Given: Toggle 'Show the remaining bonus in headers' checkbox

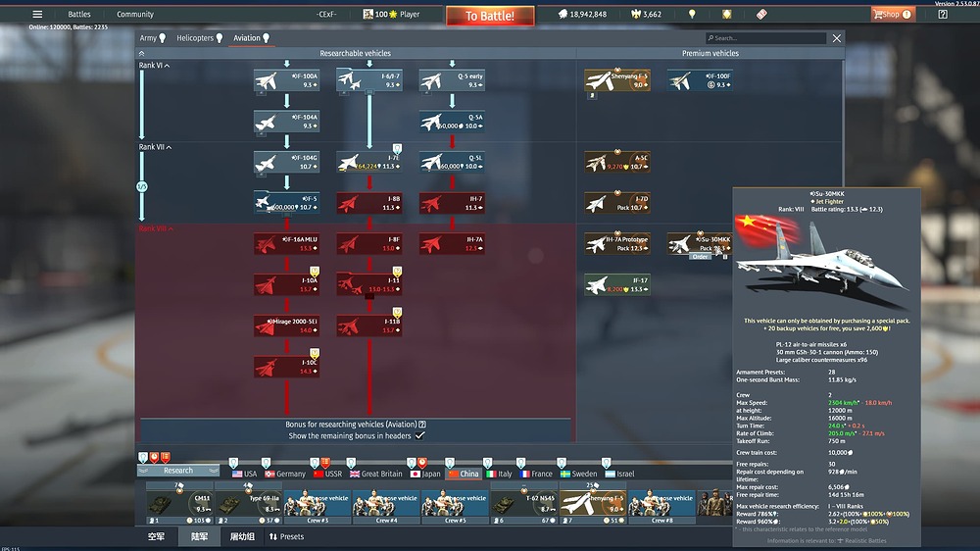Looking at the screenshot, I should (420, 435).
